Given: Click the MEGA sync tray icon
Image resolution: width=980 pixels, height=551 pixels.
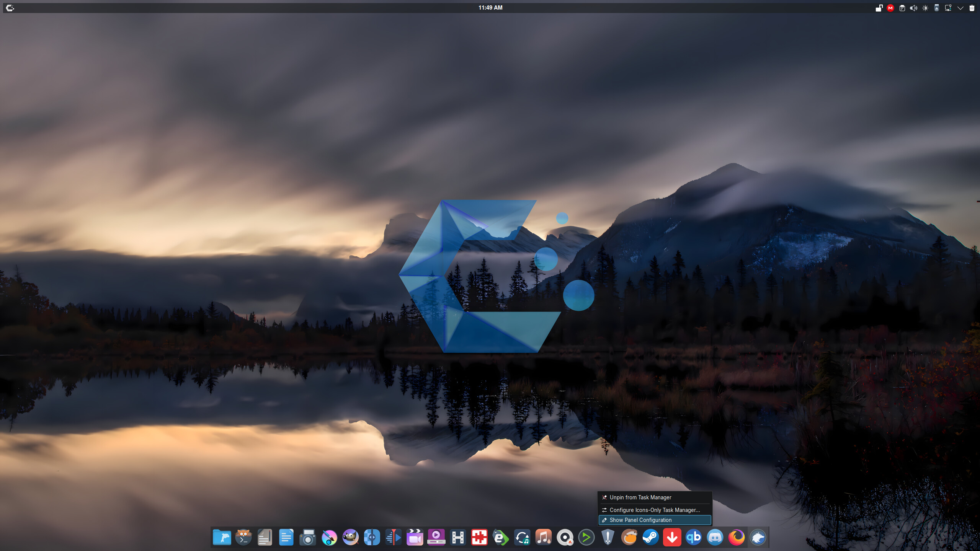Looking at the screenshot, I should tap(890, 8).
